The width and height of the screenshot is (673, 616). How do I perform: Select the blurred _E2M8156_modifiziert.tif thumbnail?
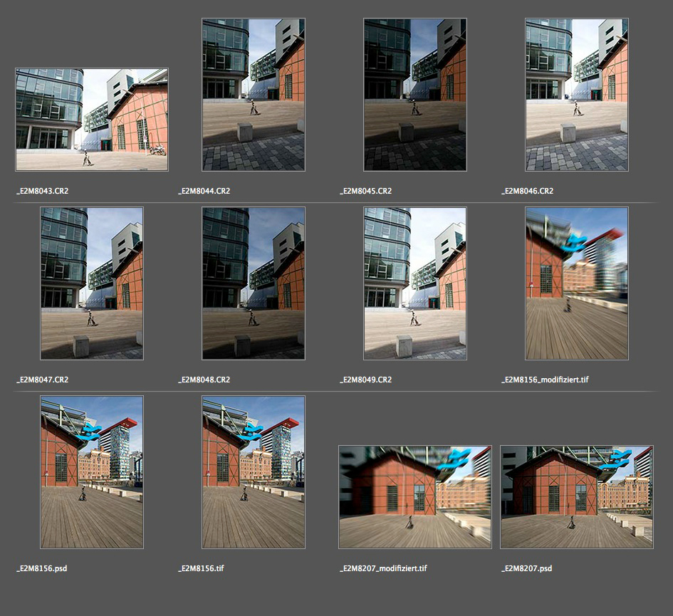coord(577,283)
